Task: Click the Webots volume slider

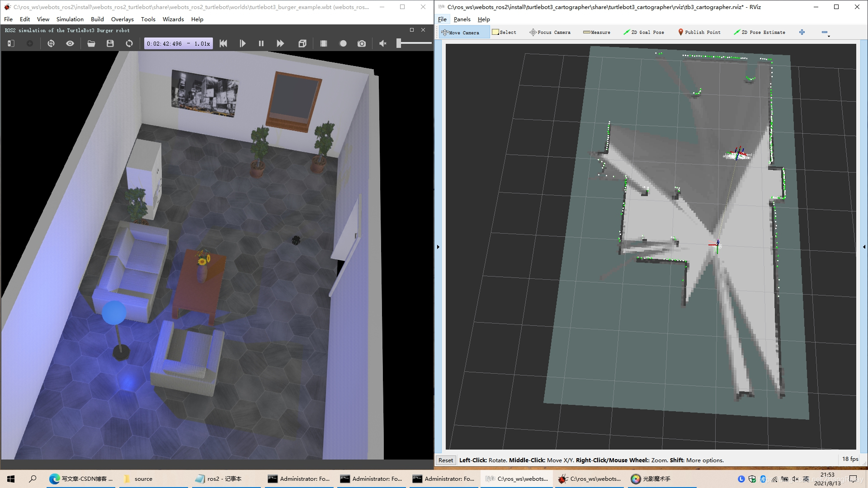Action: [414, 43]
